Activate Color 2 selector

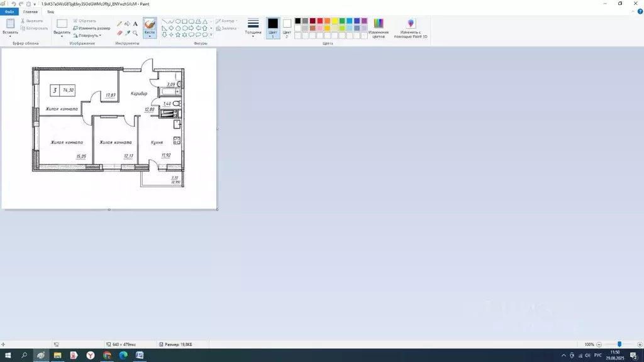coord(287,28)
